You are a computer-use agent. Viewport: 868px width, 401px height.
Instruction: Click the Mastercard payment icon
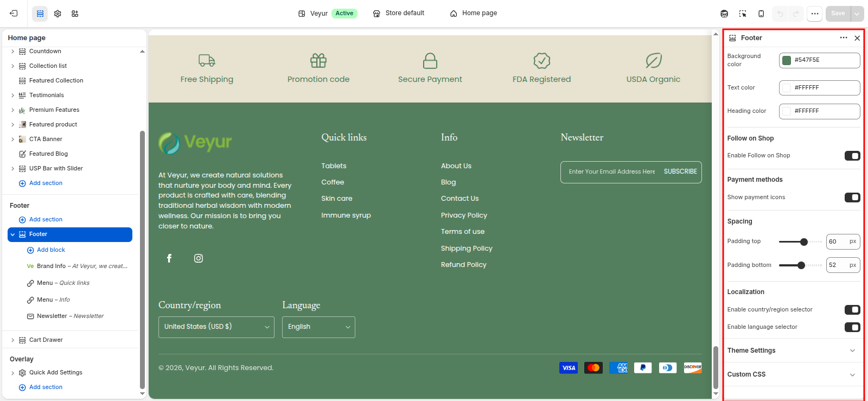(x=593, y=368)
